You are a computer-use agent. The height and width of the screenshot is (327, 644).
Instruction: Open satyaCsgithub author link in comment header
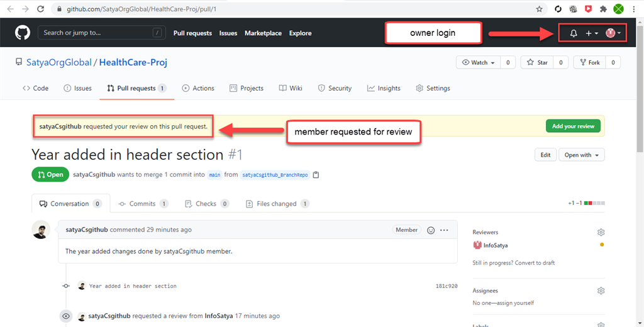[87, 230]
